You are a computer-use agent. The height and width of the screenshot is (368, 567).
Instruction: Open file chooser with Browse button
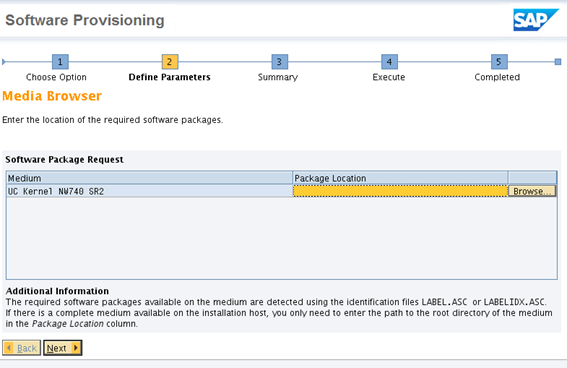click(532, 191)
